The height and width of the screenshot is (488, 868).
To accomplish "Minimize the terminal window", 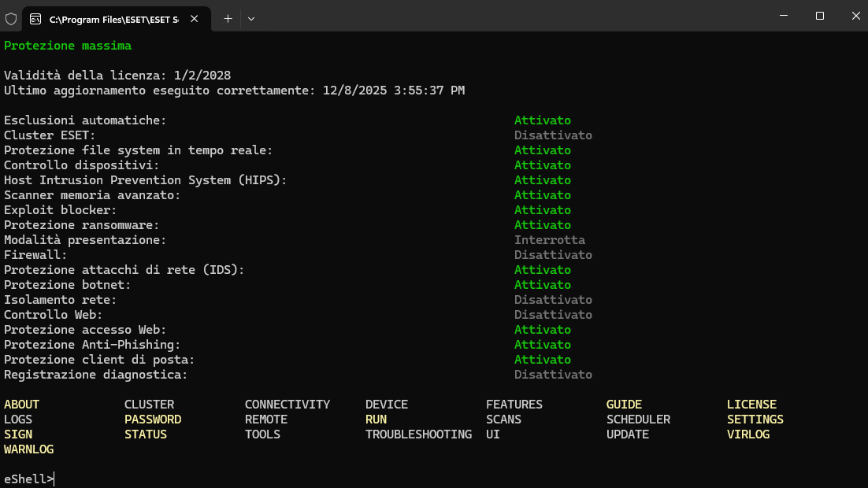I will click(783, 16).
